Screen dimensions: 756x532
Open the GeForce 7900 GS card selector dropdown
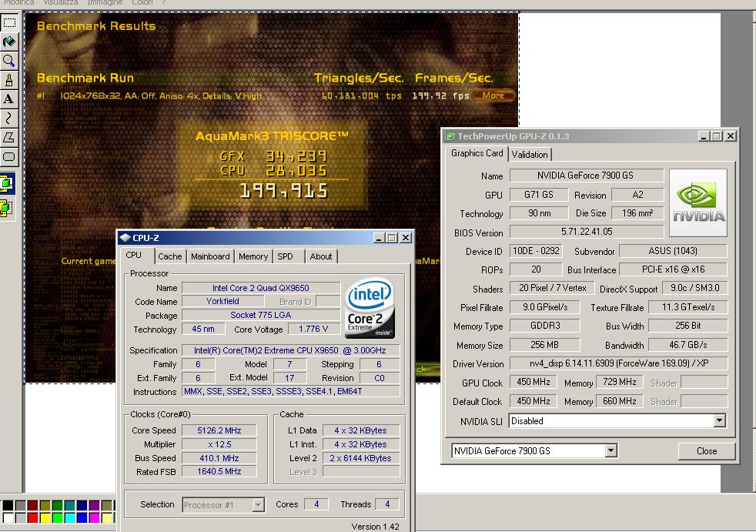click(610, 450)
